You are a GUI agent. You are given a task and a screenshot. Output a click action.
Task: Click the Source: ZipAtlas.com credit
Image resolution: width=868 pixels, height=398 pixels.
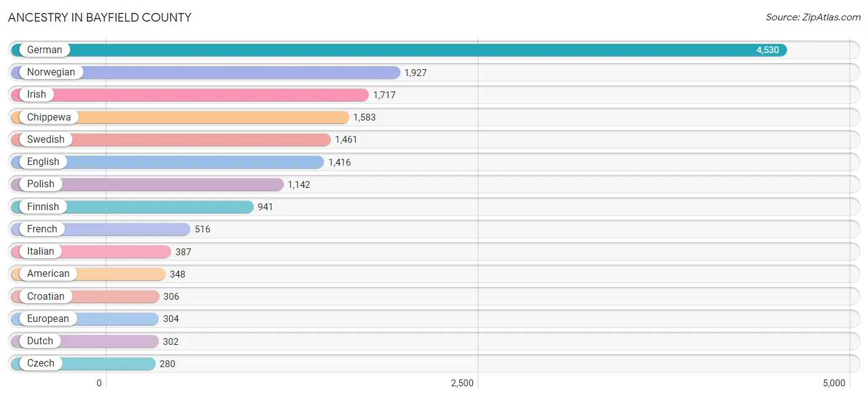tap(813, 17)
